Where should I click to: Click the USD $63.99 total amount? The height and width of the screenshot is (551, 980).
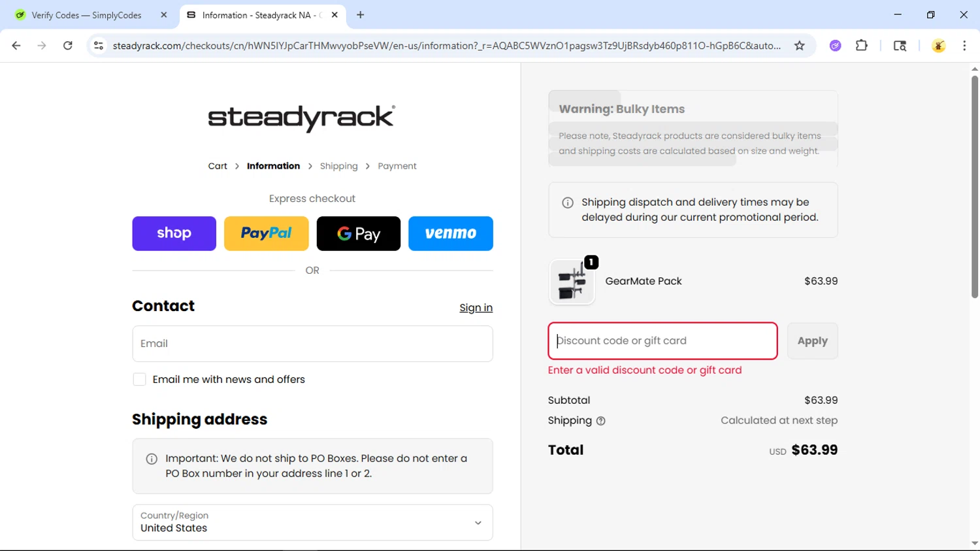point(803,450)
